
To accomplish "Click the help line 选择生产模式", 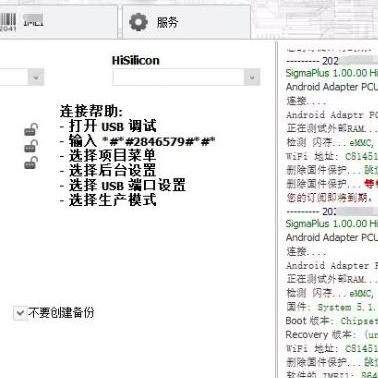I will (112, 200).
